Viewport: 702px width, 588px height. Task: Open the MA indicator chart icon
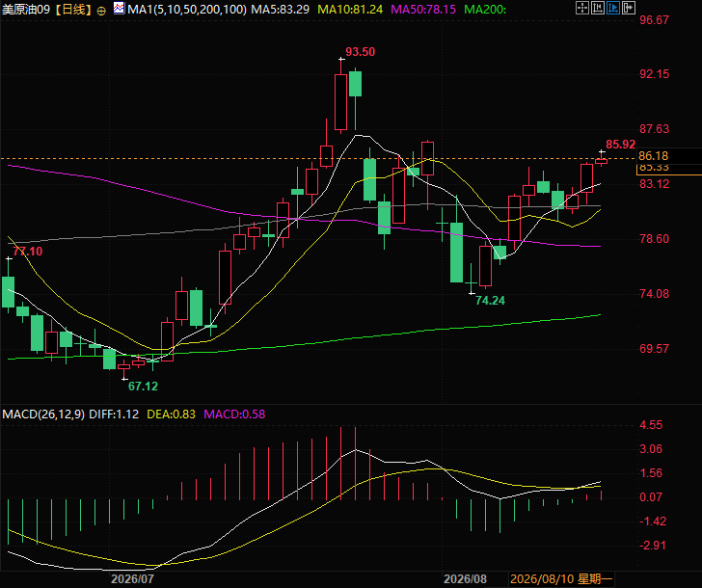(120, 8)
